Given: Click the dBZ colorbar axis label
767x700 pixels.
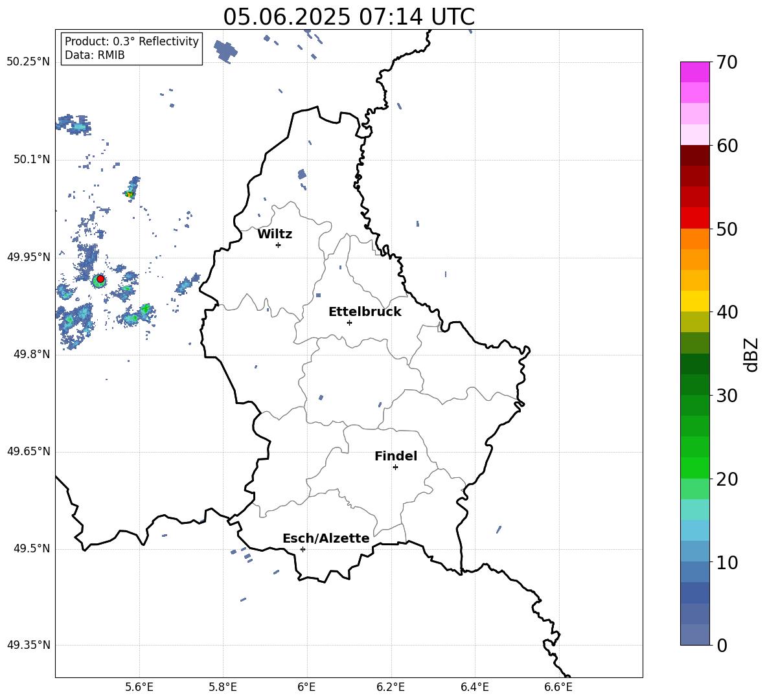Looking at the screenshot, I should [x=751, y=354].
